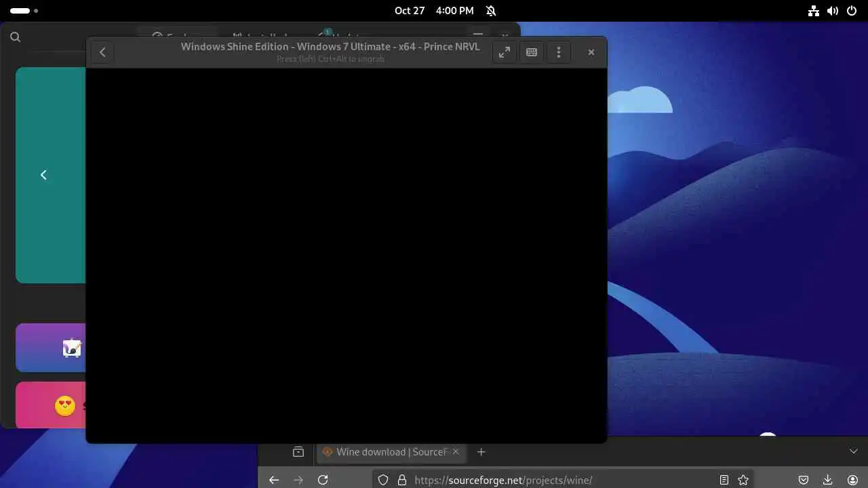Open the pink heart-eyes emoji category card
Viewport: 868px width, 488px height.
click(51, 405)
